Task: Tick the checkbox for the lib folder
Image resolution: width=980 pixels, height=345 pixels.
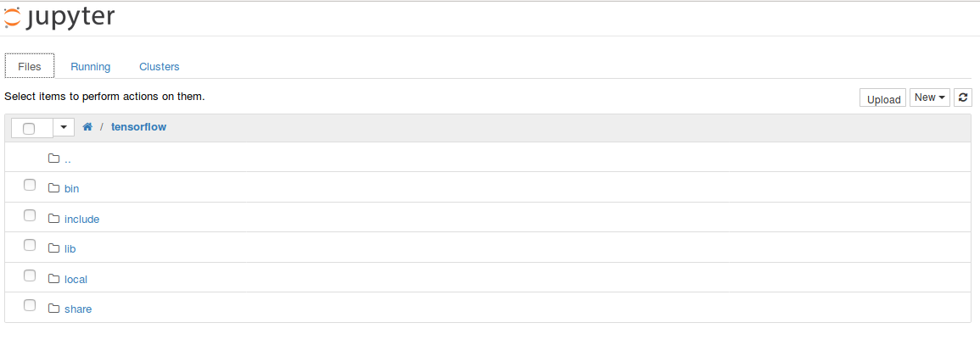Action: pos(30,245)
